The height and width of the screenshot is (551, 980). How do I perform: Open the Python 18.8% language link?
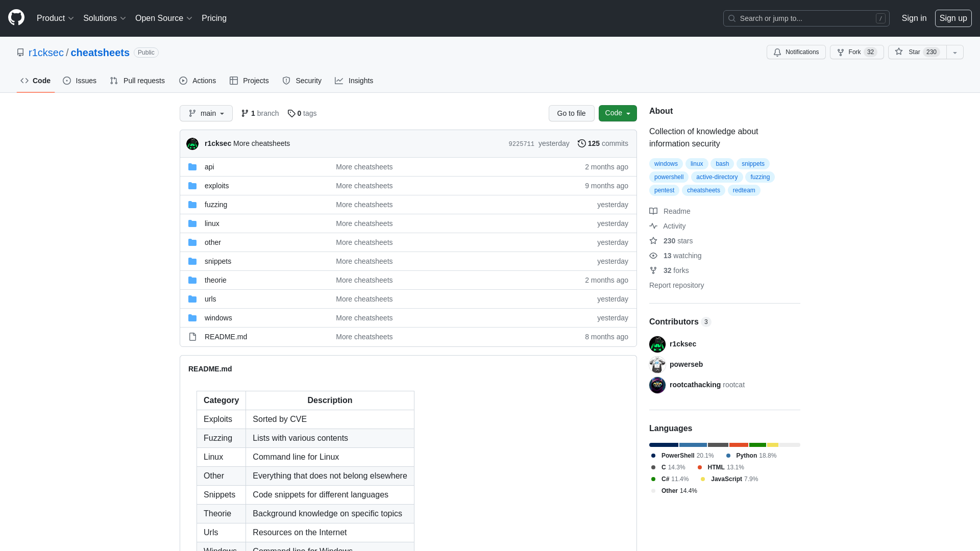[x=751, y=456]
